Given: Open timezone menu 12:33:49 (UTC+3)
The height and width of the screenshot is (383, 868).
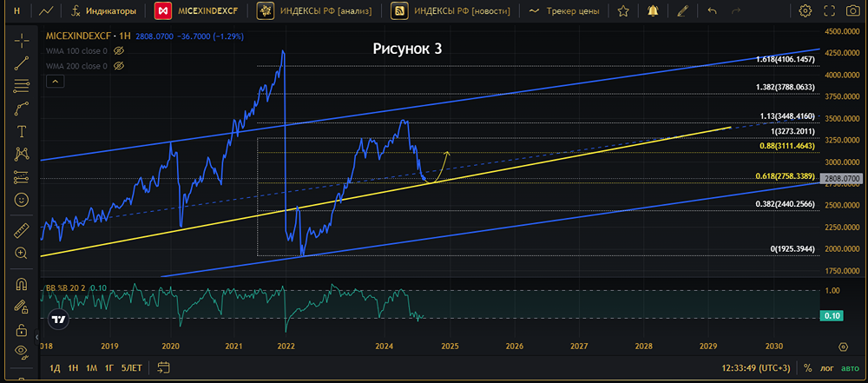Looking at the screenshot, I should [754, 367].
